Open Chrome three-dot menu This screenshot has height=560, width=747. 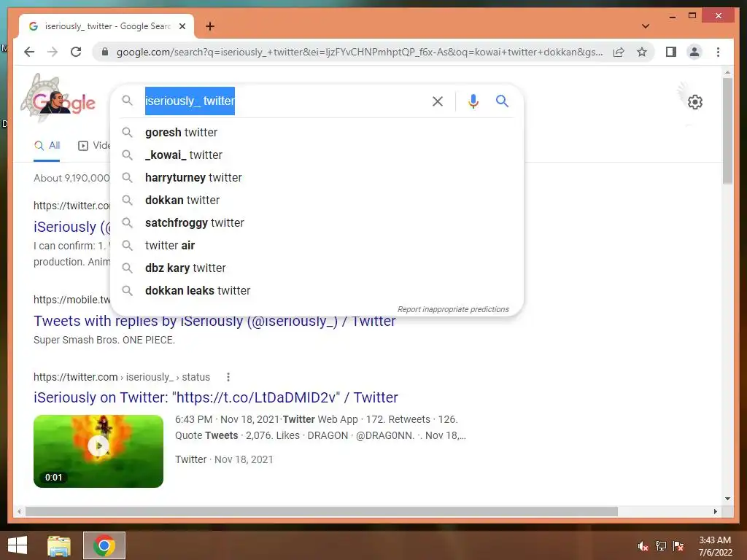click(718, 52)
